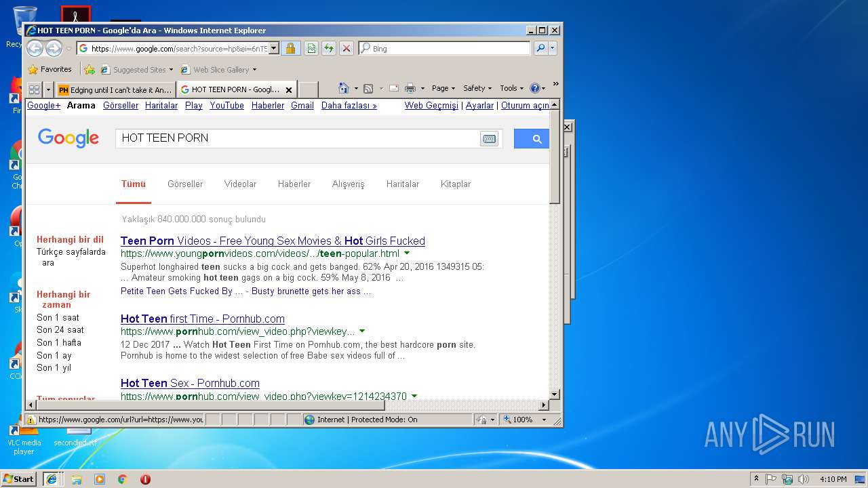Open the Feeds RSS icon
Screen dimensions: 868x488
point(368,88)
